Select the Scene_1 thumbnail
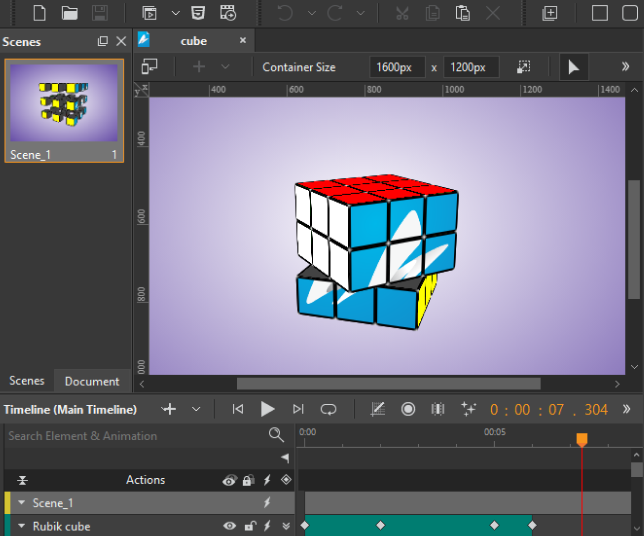644x536 pixels. [x=64, y=104]
